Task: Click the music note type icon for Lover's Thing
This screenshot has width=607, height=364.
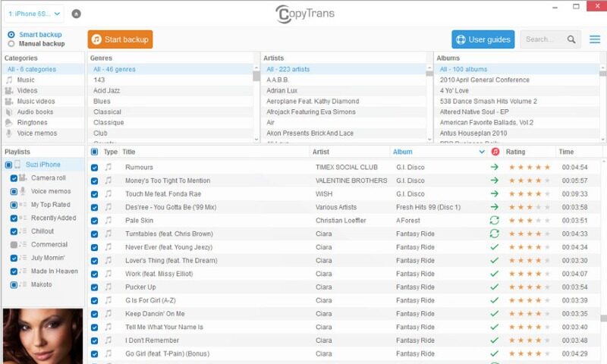Action: (109, 260)
